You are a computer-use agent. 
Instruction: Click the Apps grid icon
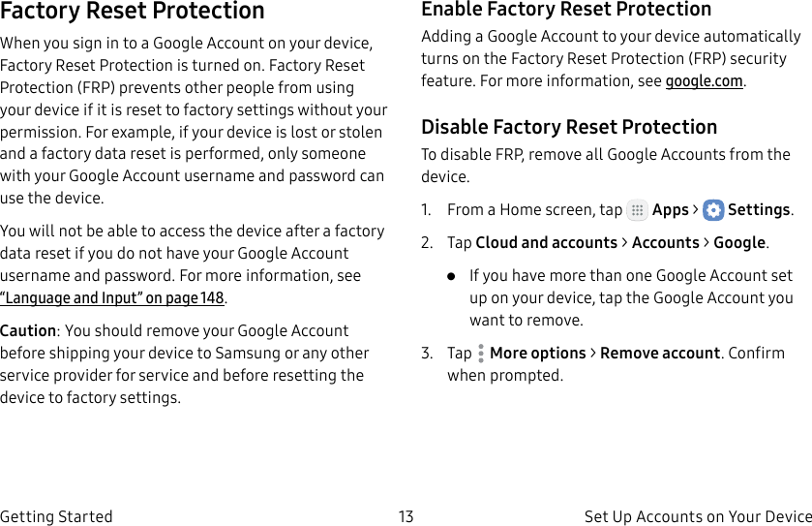point(637,210)
